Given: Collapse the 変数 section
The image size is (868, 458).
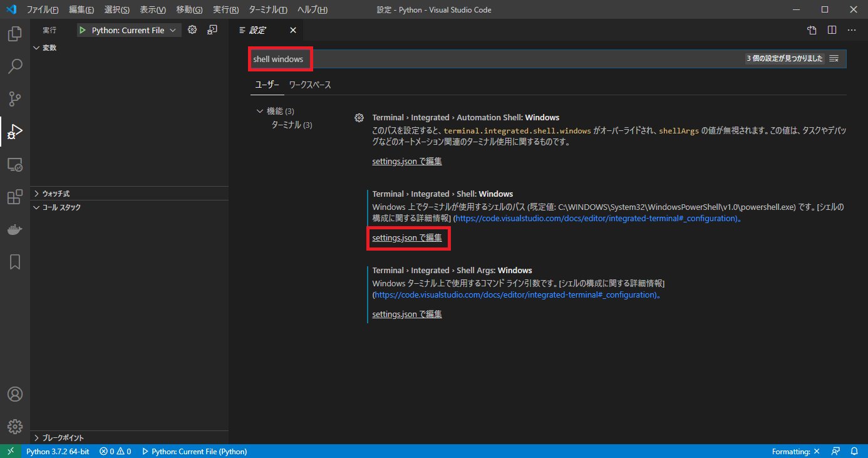Looking at the screenshot, I should pyautogui.click(x=129, y=48).
